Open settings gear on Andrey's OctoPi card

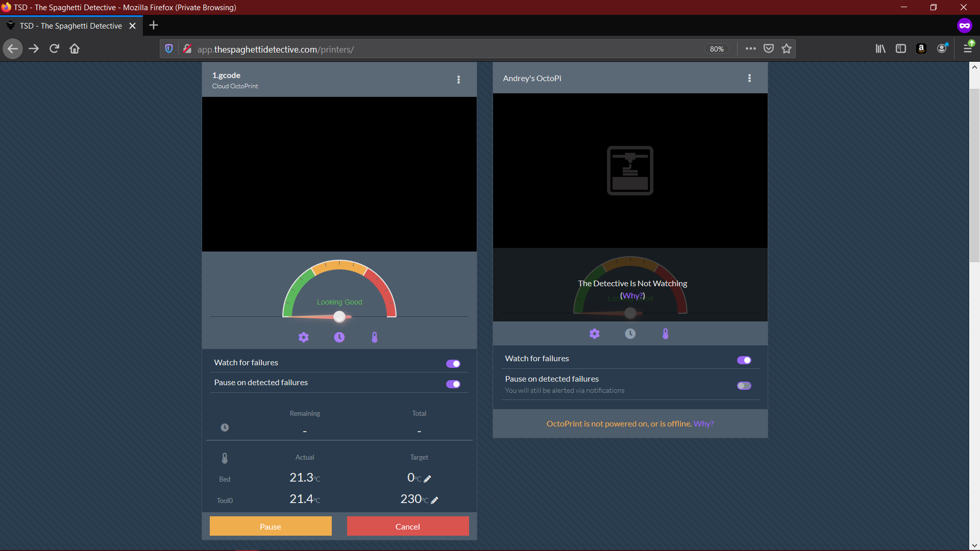tap(595, 334)
